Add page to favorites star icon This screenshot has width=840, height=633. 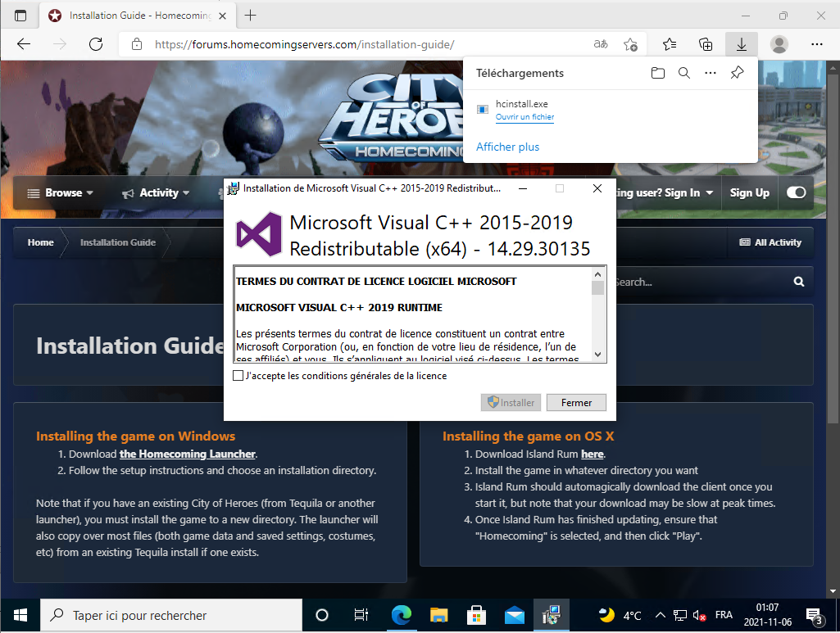coord(630,44)
